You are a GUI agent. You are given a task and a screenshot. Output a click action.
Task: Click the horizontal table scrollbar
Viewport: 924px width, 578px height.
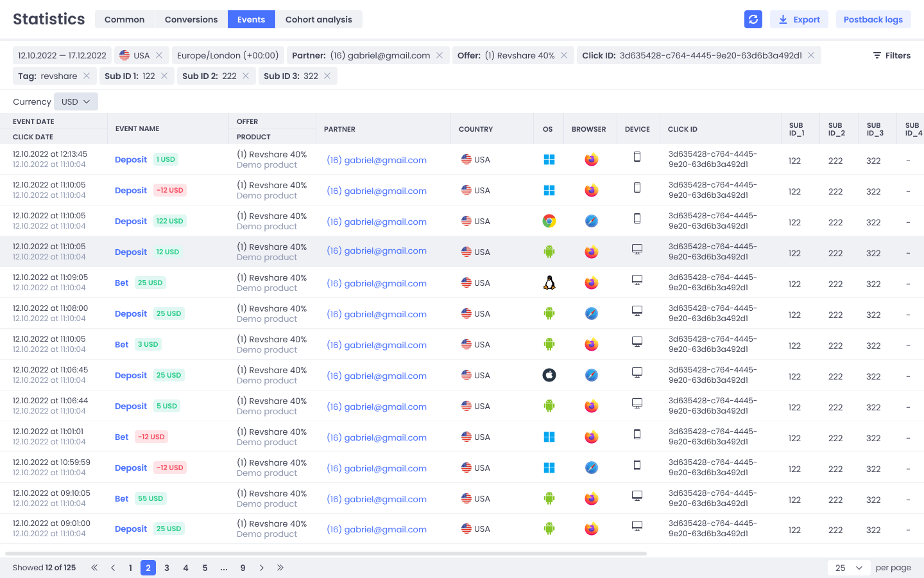[326, 553]
